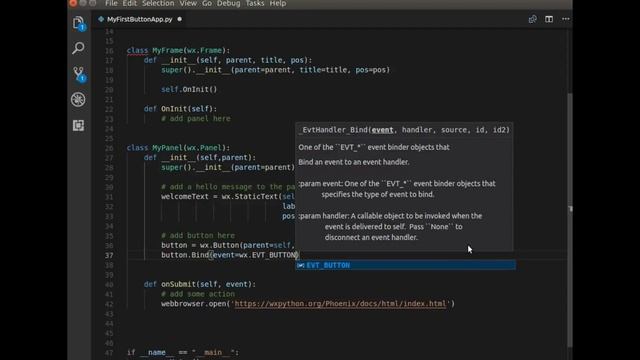Click line number 37 in the gutter

point(109,255)
